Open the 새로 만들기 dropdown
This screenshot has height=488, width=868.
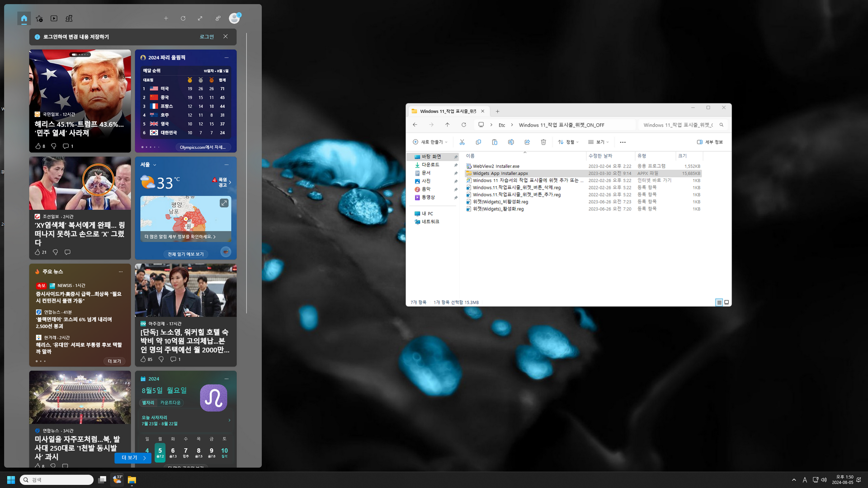click(x=430, y=142)
